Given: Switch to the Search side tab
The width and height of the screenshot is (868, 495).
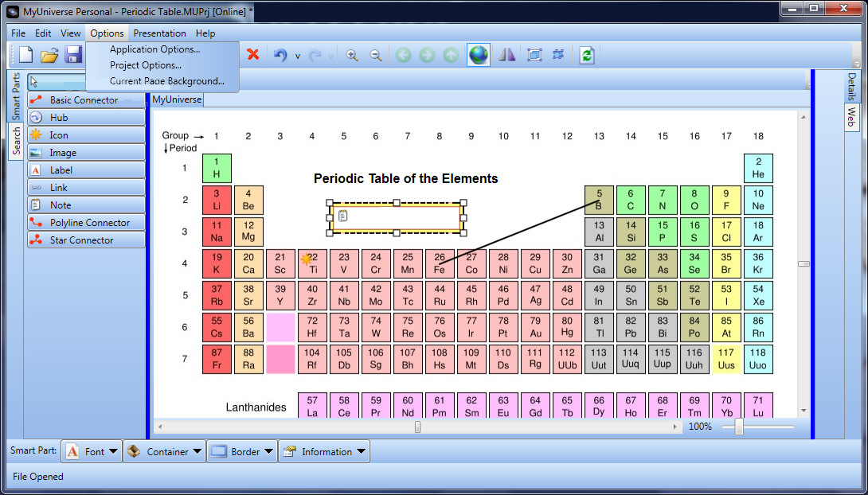Looking at the screenshot, I should point(17,141).
